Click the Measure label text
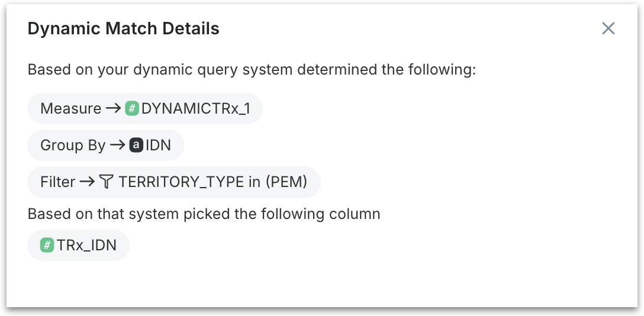This screenshot has height=316, width=644. (x=70, y=108)
